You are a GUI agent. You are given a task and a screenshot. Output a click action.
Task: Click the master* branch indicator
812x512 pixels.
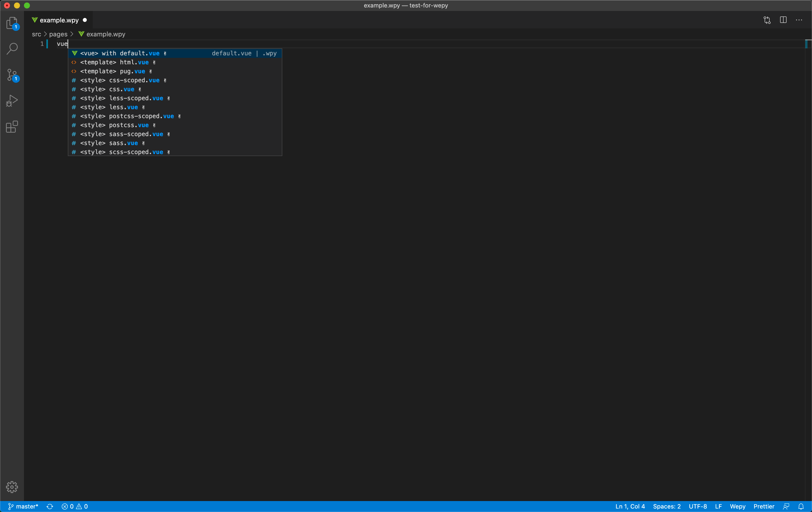click(x=23, y=506)
